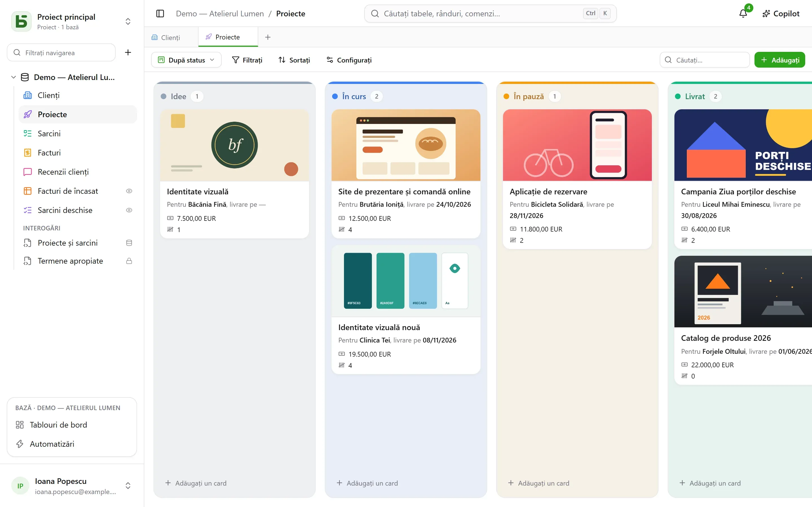
Task: Collapse the Demo — Atelierul Lumen tree
Action: click(x=14, y=77)
